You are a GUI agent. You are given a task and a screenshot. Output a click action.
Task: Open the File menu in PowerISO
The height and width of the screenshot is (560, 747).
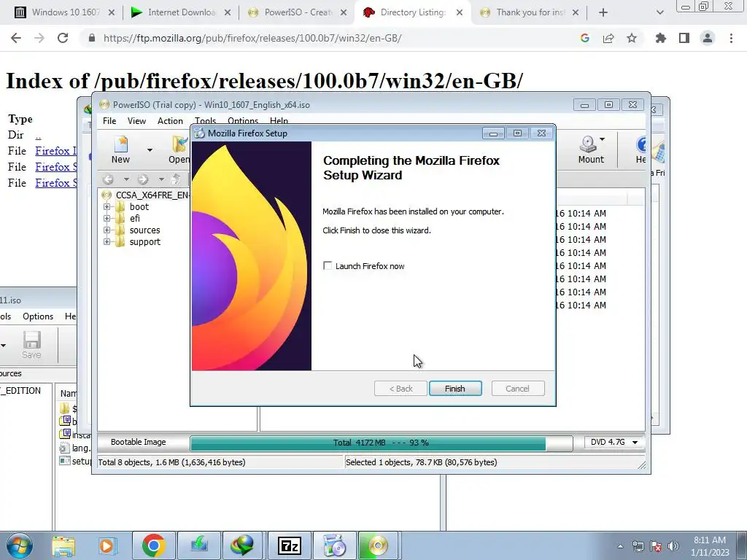pos(109,121)
